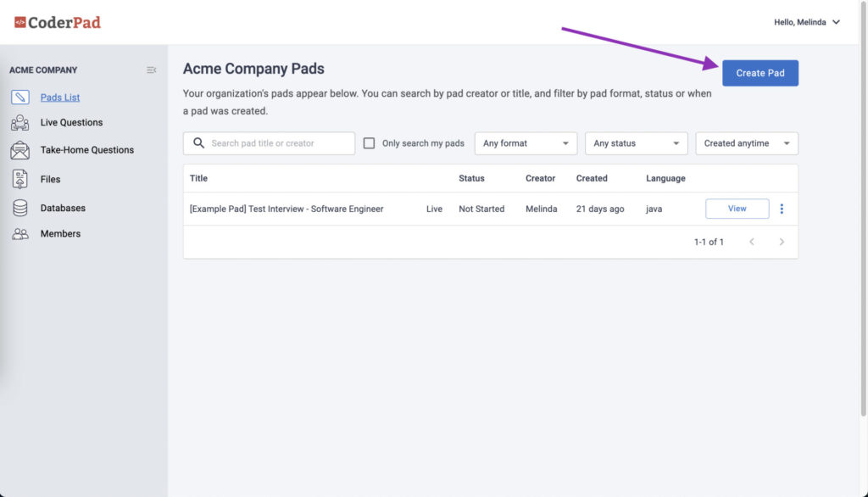
Task: Open the three-dot options for Example Pad
Action: 782,209
